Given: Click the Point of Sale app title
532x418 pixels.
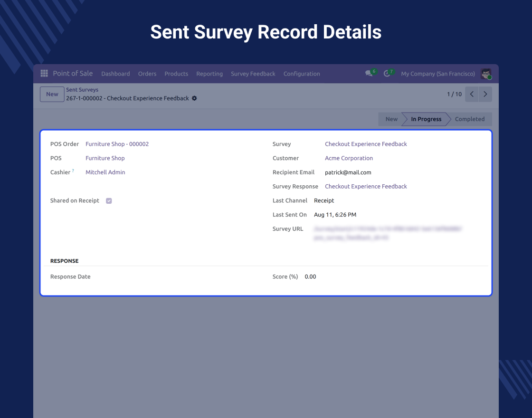Looking at the screenshot, I should pyautogui.click(x=73, y=73).
